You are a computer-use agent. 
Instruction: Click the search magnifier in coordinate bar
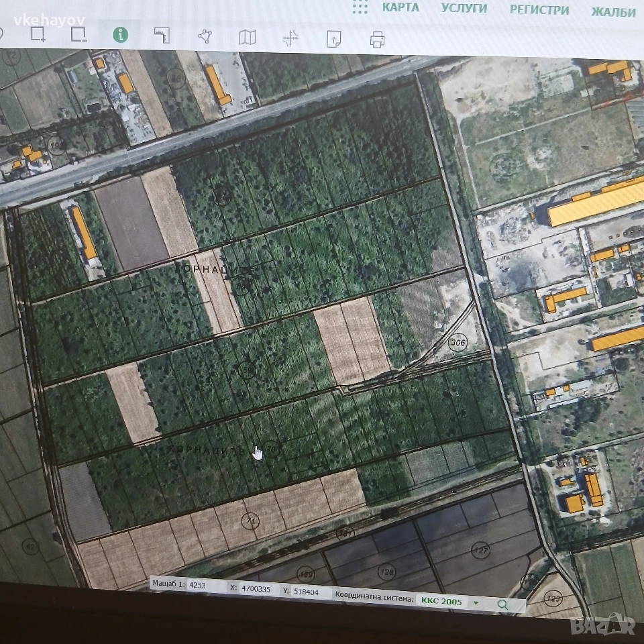point(502,604)
